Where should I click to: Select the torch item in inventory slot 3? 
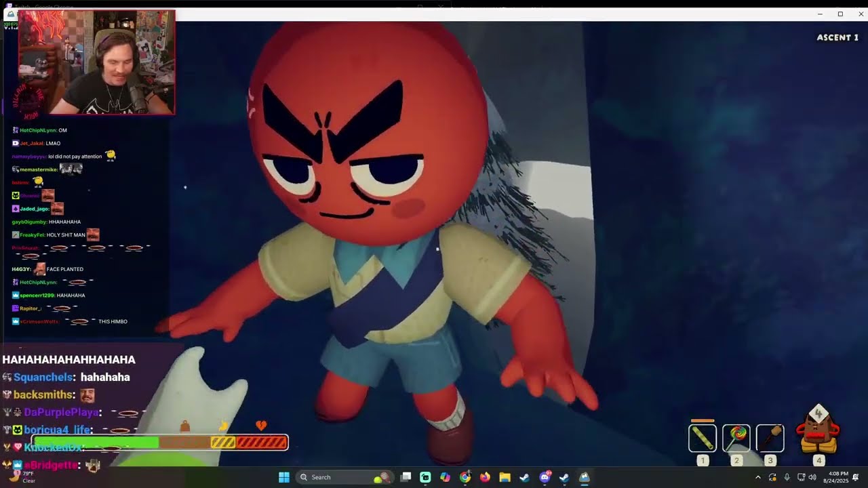coord(770,439)
